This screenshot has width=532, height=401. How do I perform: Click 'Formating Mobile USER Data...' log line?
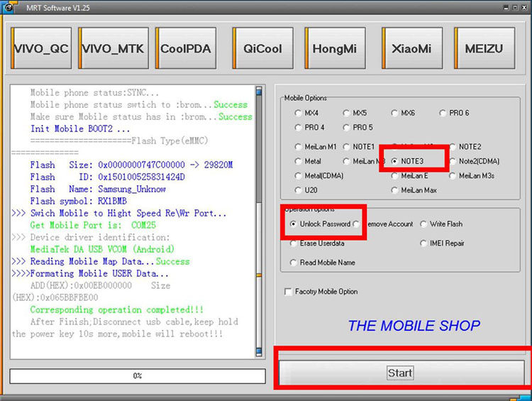90,273
